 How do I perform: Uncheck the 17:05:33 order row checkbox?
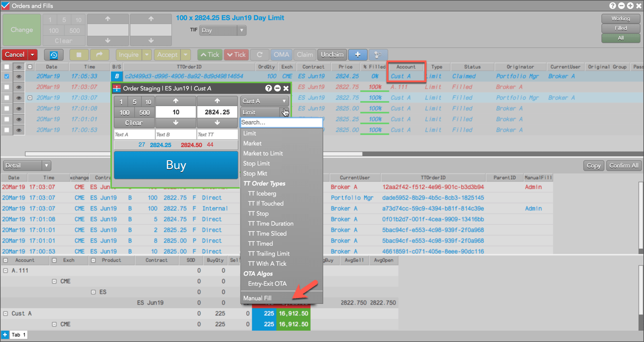coord(6,76)
